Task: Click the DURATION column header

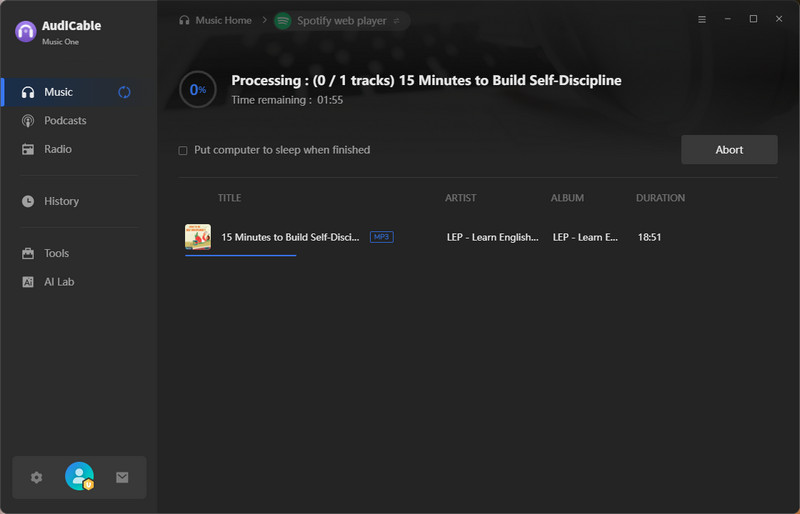Action: click(660, 198)
